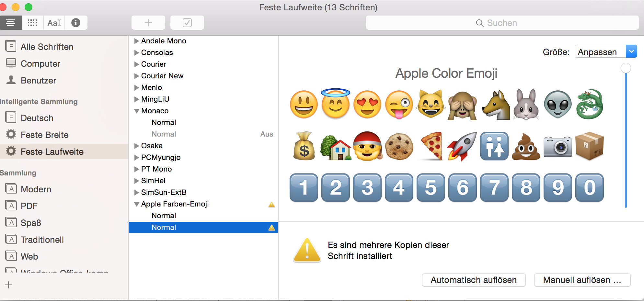
Task: Select the Feste Laufweite smart collection
Action: [64, 151]
